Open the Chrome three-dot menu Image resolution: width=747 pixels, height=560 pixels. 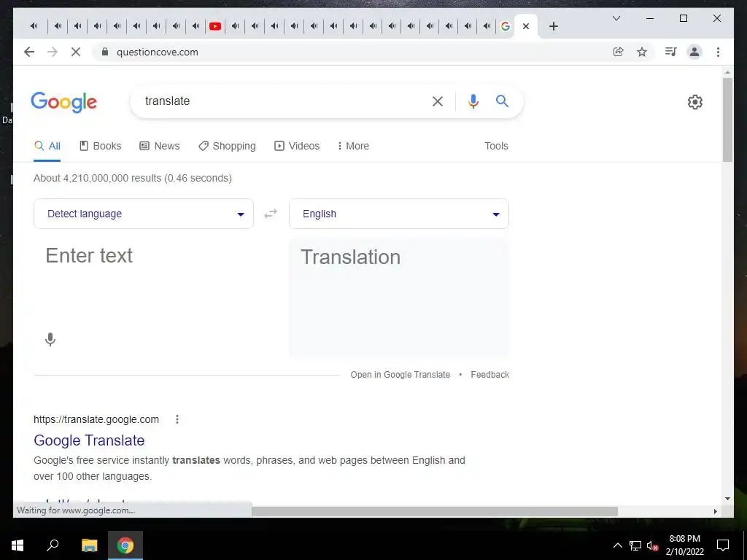(x=718, y=52)
